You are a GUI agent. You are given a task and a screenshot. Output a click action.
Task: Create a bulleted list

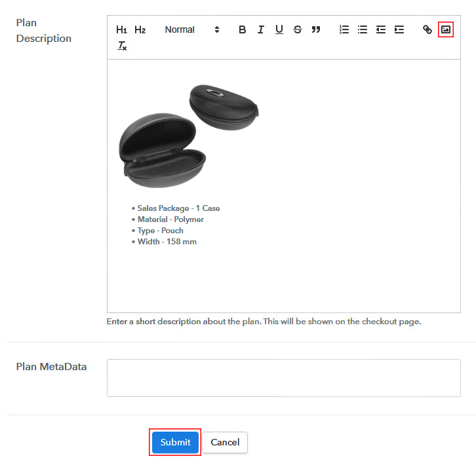pyautogui.click(x=363, y=29)
